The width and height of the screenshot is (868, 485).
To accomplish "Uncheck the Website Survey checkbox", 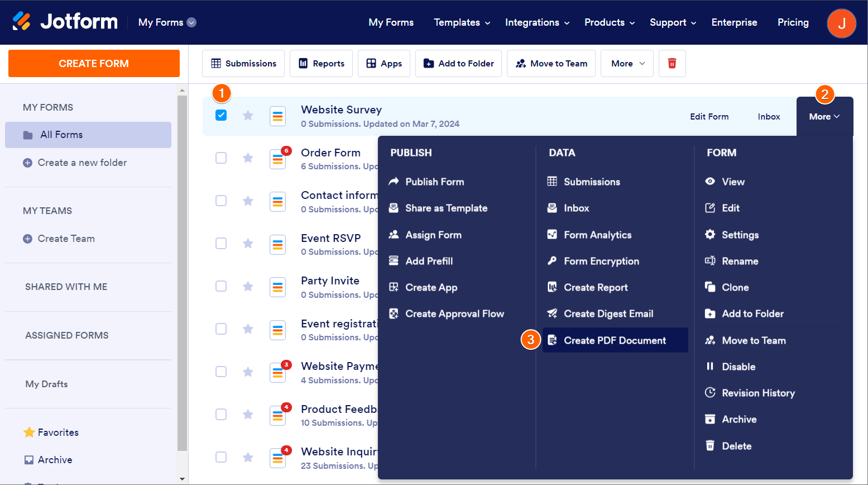I will click(x=221, y=116).
